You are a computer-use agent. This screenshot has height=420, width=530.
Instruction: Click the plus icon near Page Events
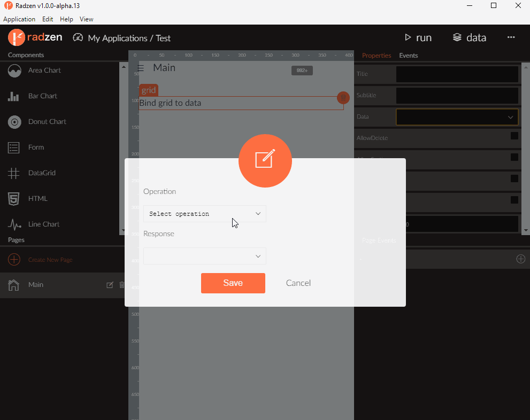tap(520, 259)
